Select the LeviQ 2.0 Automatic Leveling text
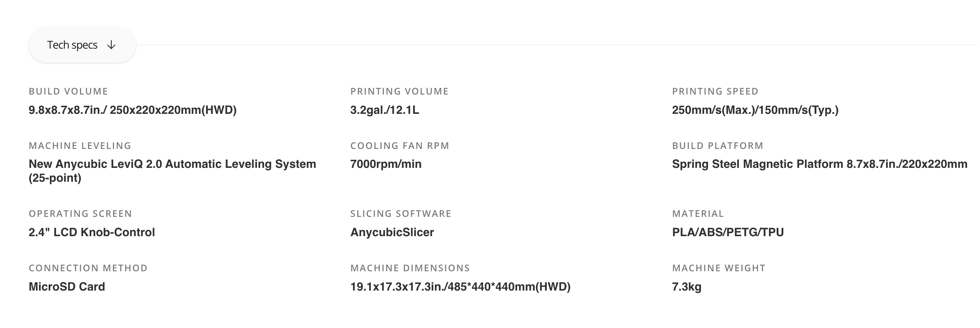Screen dimensions: 980x328 (x=172, y=171)
